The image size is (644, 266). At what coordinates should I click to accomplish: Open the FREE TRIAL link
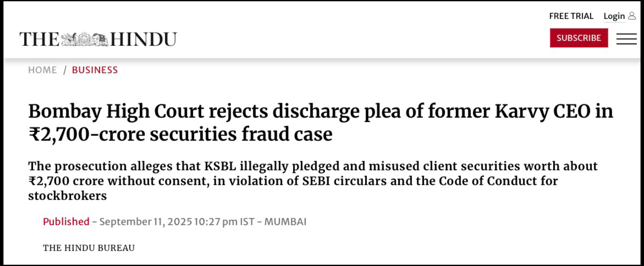tap(571, 16)
